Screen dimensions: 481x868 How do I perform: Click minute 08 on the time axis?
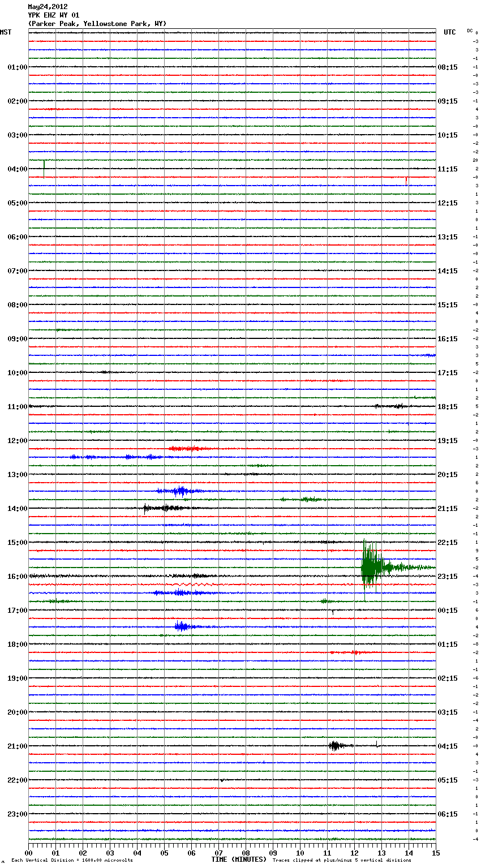click(246, 853)
